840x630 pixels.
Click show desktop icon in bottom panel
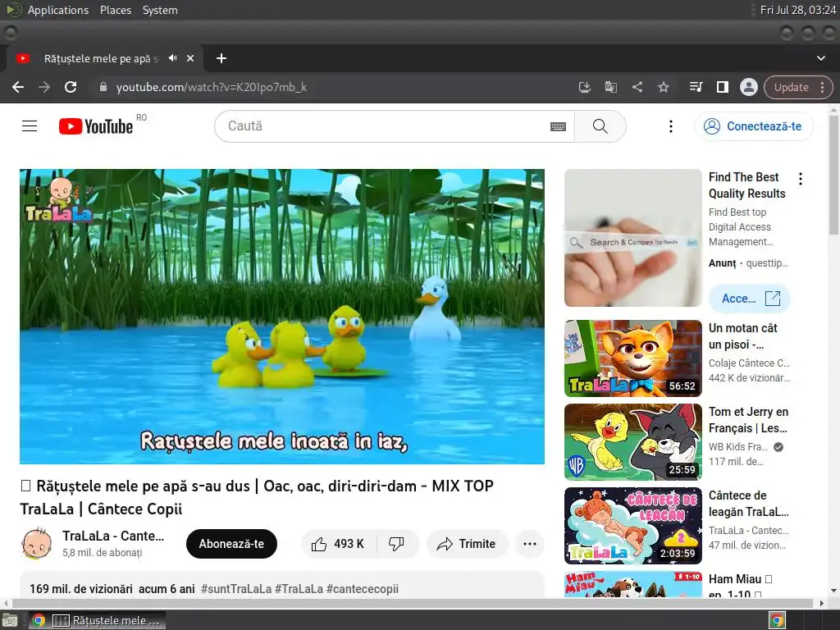point(10,620)
